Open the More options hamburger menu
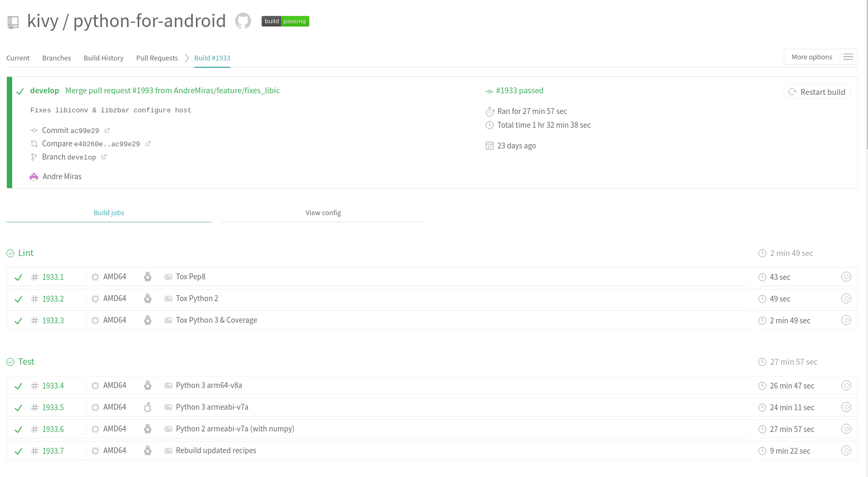This screenshot has height=477, width=868. point(848,57)
